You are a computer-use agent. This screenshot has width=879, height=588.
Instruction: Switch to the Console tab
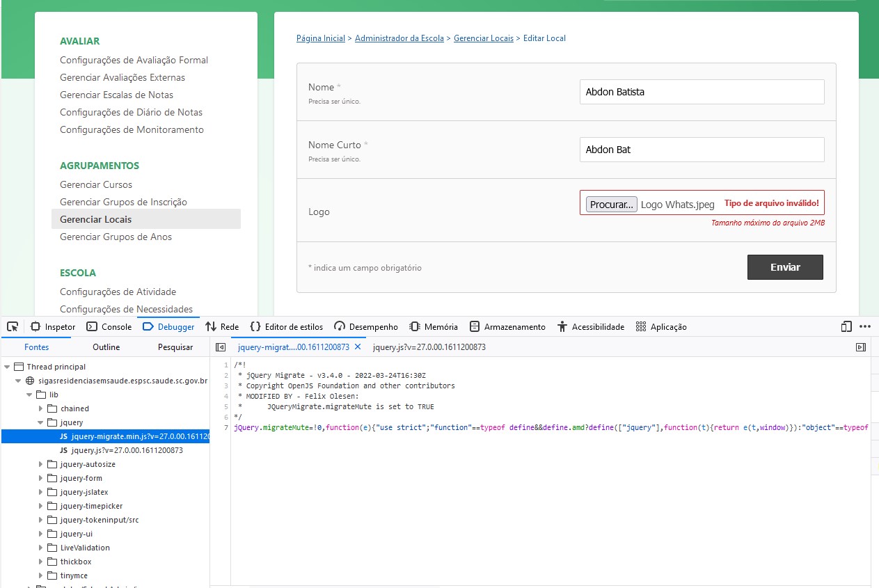point(109,326)
